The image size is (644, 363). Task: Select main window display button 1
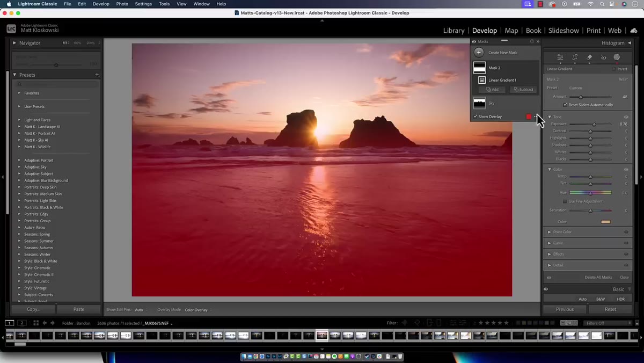coord(10,323)
